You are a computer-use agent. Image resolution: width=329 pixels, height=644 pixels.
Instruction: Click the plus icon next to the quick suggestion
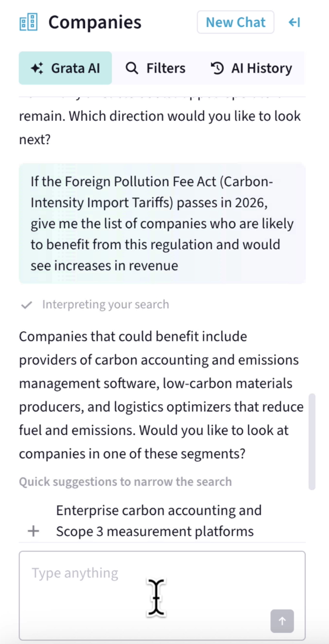(33, 531)
